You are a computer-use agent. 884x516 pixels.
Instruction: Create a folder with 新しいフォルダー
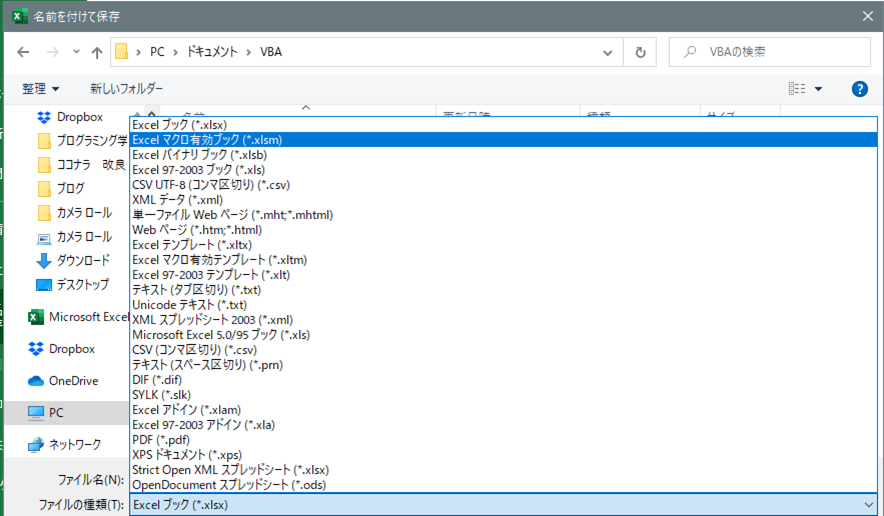(126, 89)
